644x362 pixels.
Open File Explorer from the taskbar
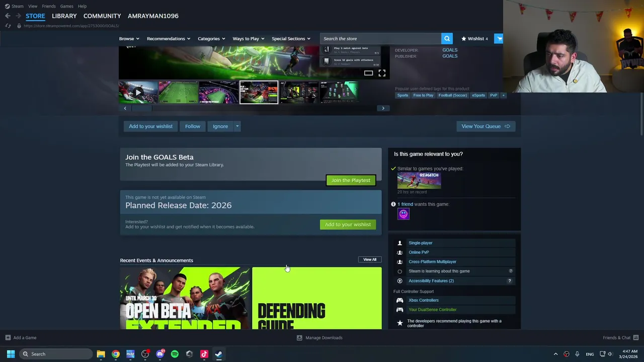[101, 354]
